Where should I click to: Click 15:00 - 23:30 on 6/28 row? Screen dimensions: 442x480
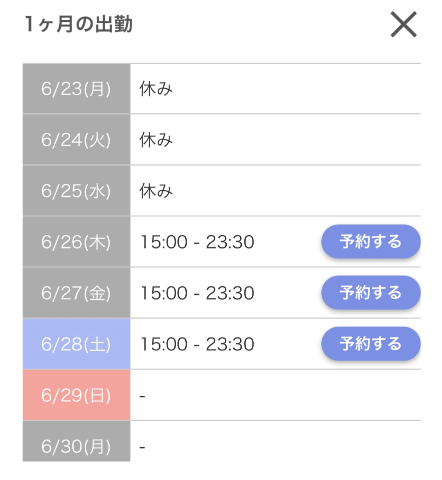point(197,344)
